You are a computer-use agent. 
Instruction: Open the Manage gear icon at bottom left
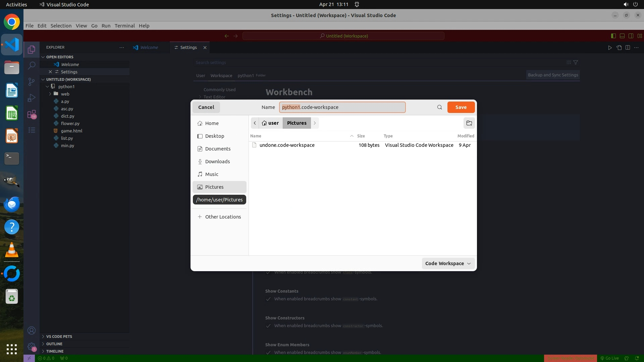[32, 346]
